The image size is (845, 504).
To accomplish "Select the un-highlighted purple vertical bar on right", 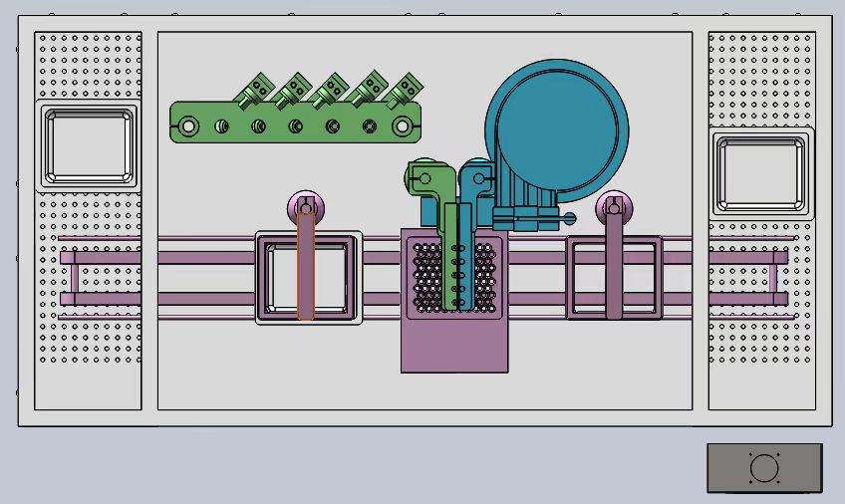I will point(614,265).
